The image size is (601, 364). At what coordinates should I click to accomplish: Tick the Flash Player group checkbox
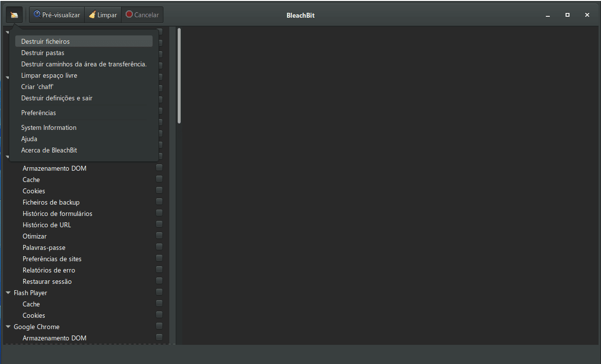tap(159, 292)
